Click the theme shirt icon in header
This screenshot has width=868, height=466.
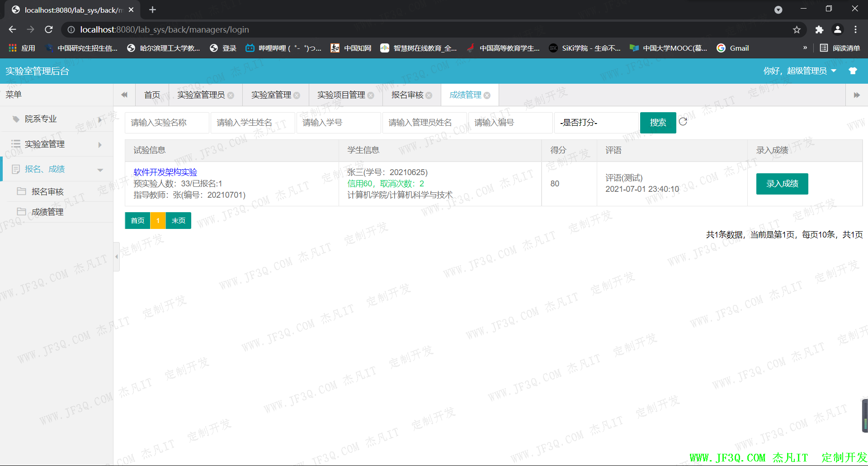[853, 71]
